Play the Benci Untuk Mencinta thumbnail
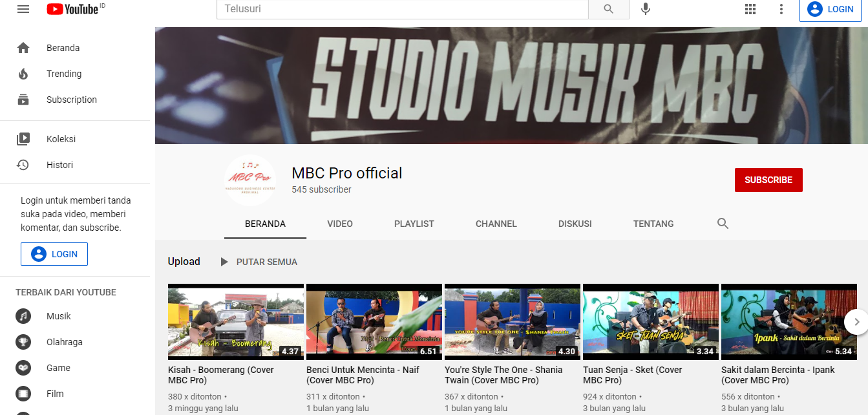The image size is (868, 415). pos(374,321)
